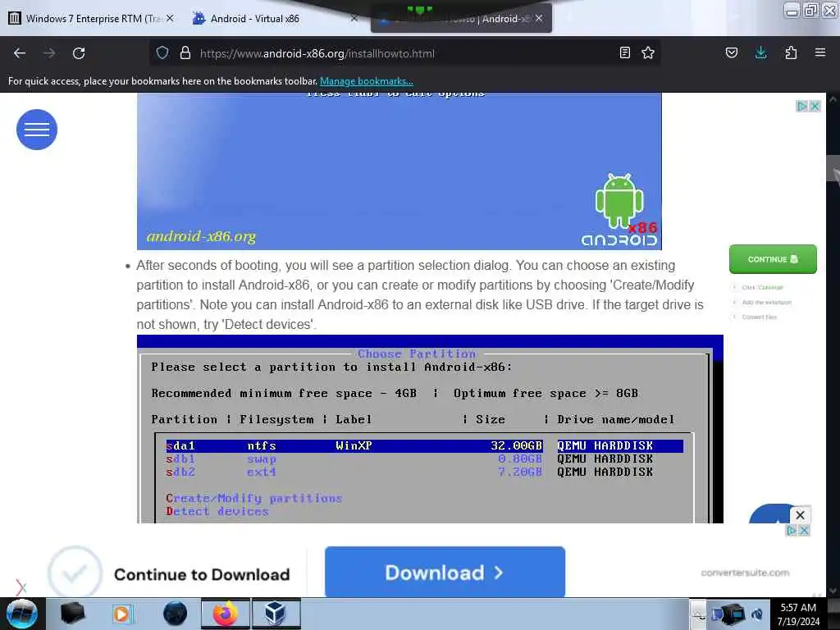Bookmark this page with the star
Screen dimensions: 840x630
648,53
